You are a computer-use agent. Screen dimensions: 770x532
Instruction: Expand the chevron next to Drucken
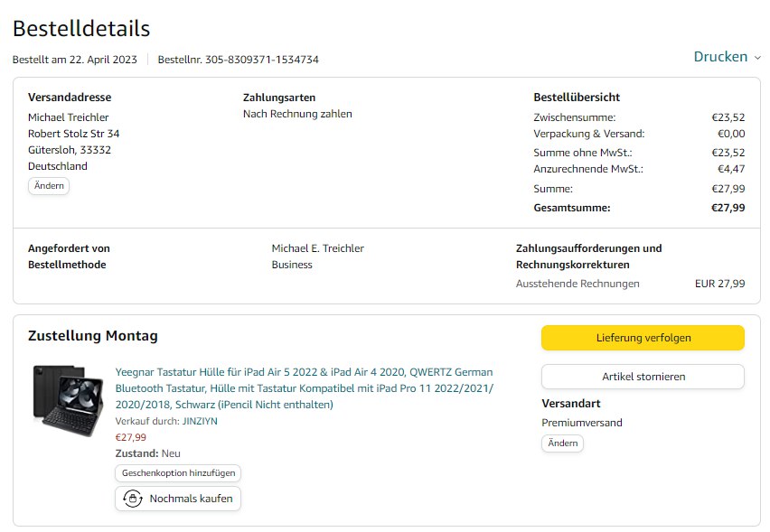coord(757,58)
